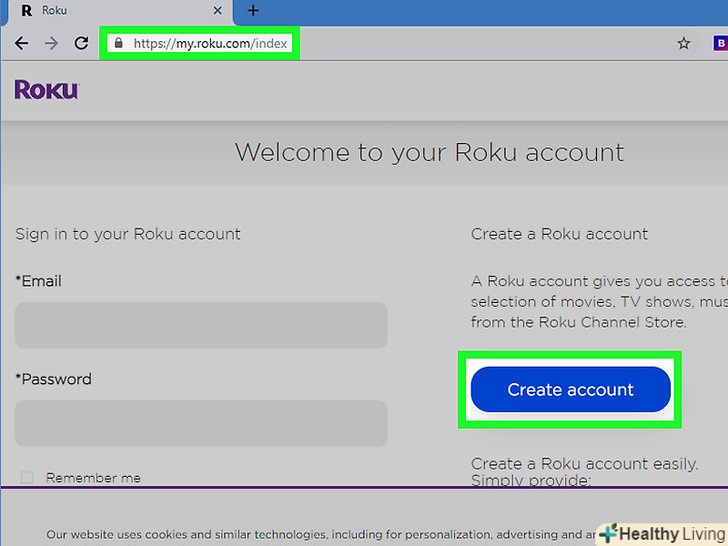This screenshot has width=728, height=546.
Task: Click the browser forward arrow
Action: pos(51,44)
